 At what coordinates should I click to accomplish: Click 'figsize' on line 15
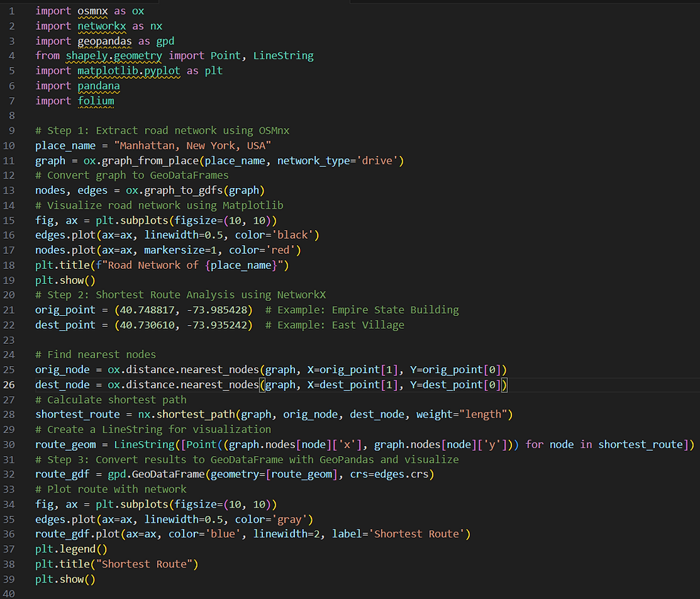(196, 221)
